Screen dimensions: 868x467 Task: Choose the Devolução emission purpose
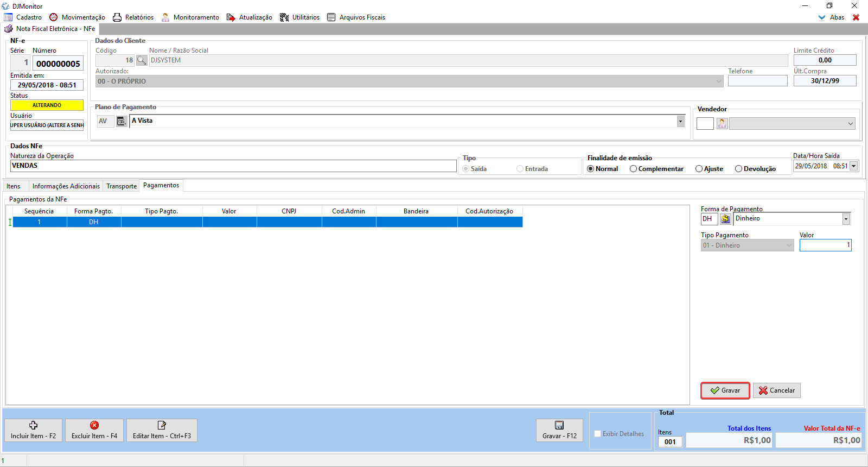click(738, 169)
